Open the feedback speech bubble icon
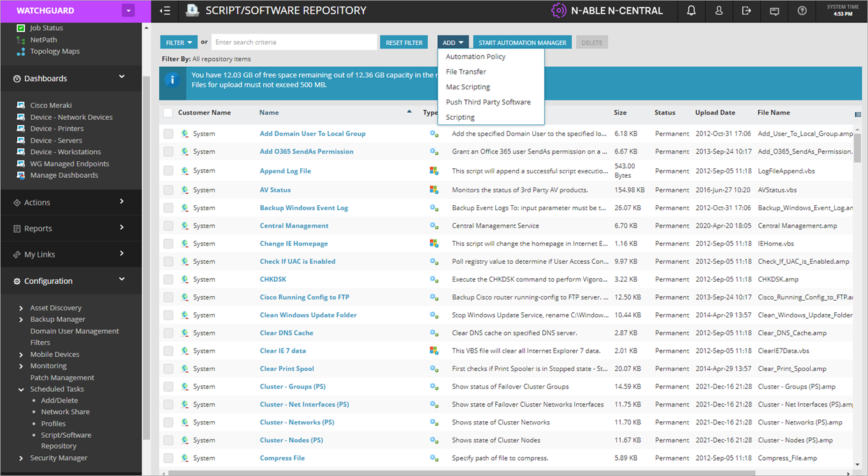 (x=774, y=11)
